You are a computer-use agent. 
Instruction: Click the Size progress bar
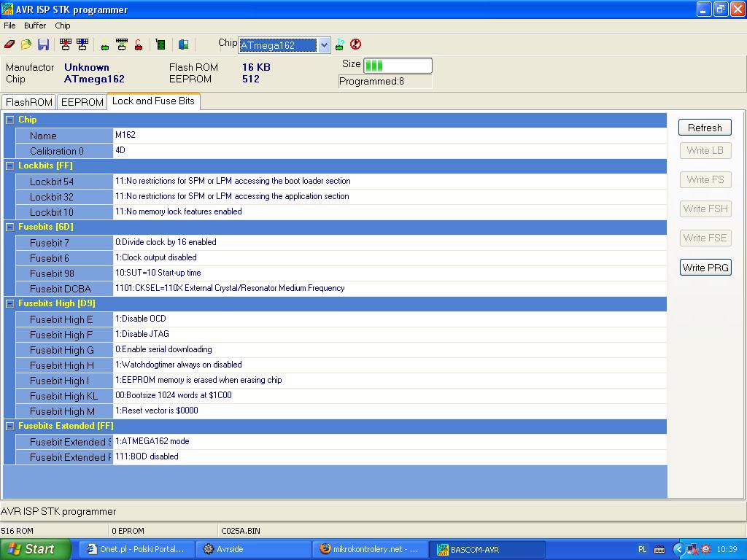(398, 65)
